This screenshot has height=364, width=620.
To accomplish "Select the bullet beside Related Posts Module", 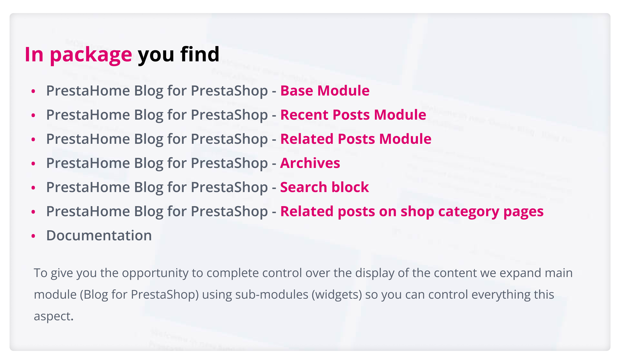I will coord(33,140).
